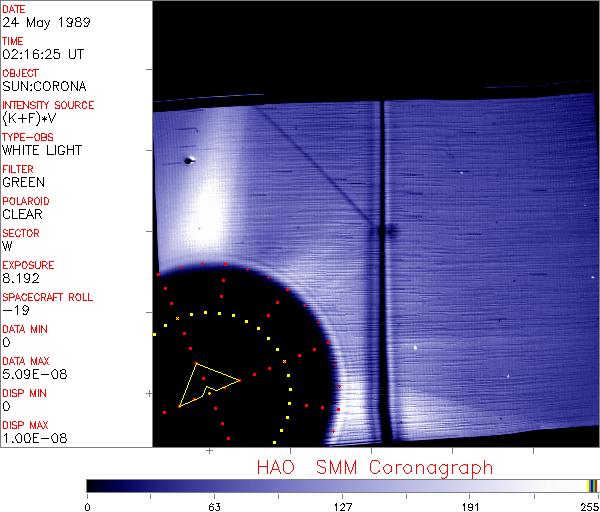Click the object value "SUN:CORONA"
Image resolution: width=600 pixels, height=512 pixels.
point(41,86)
